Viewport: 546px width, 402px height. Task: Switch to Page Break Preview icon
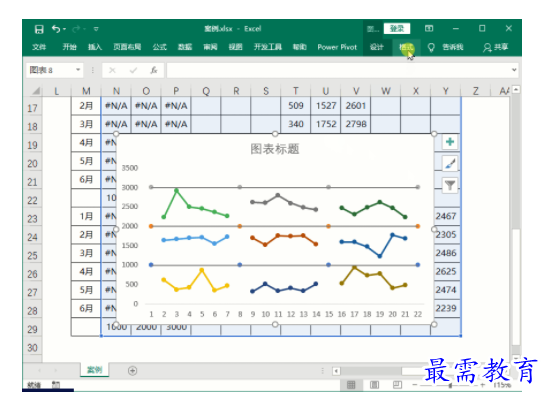pos(397,385)
